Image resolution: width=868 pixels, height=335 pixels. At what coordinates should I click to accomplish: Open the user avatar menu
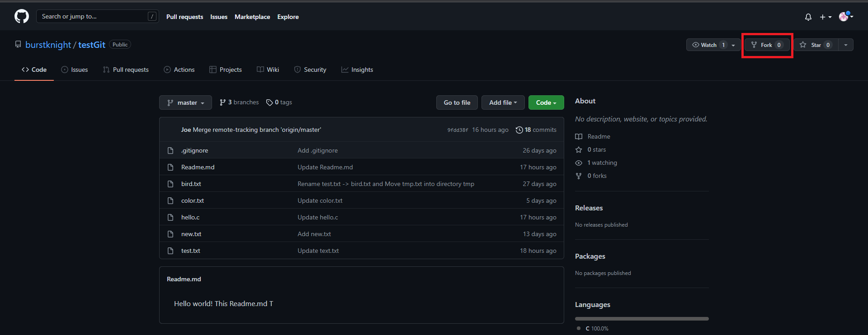846,17
